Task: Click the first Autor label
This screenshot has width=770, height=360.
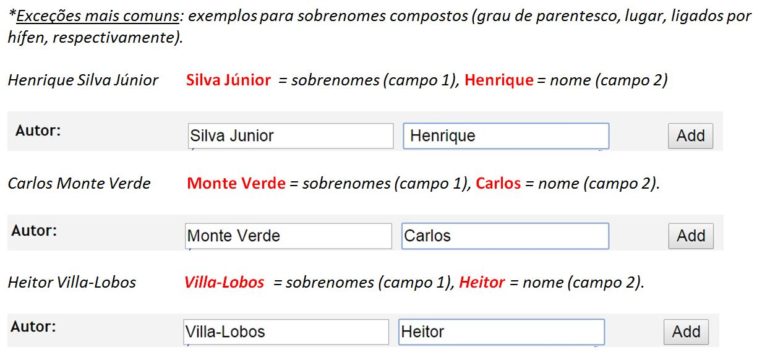Action: coord(38,131)
